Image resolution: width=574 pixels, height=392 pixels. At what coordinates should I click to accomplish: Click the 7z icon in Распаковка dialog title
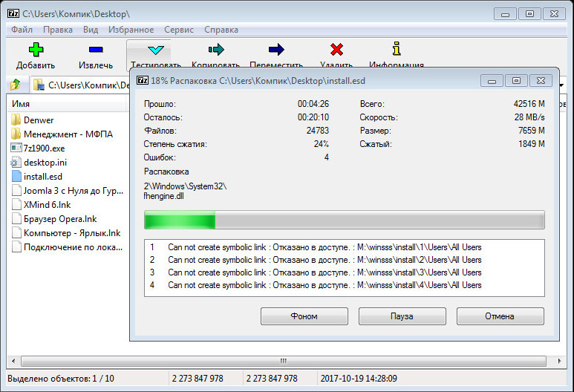click(x=143, y=80)
